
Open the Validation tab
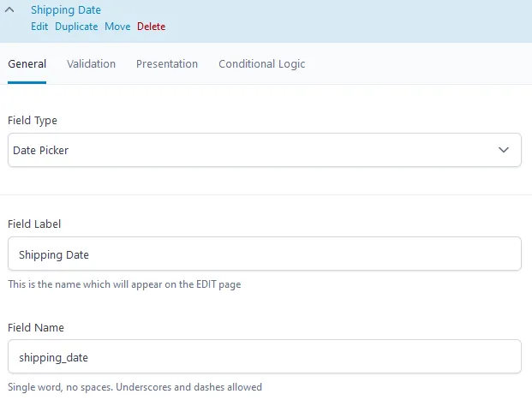pyautogui.click(x=91, y=64)
